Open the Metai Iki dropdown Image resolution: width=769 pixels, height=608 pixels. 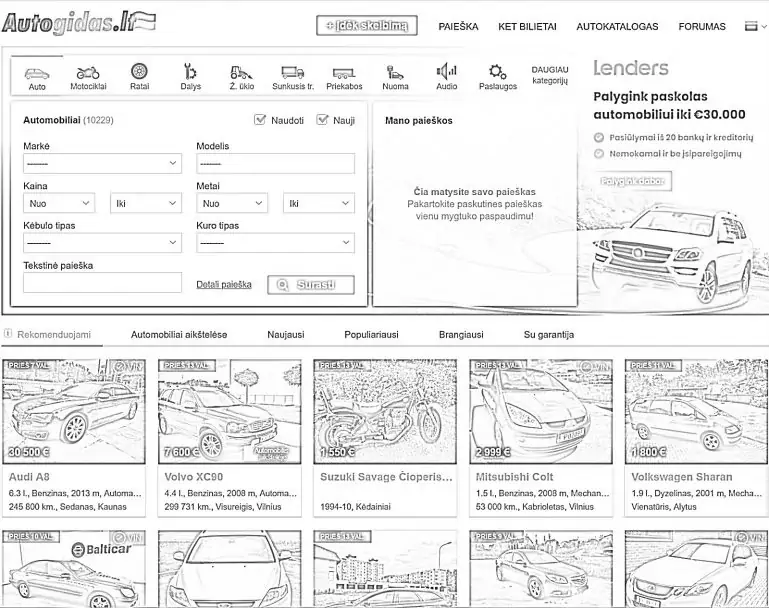[x=319, y=203]
